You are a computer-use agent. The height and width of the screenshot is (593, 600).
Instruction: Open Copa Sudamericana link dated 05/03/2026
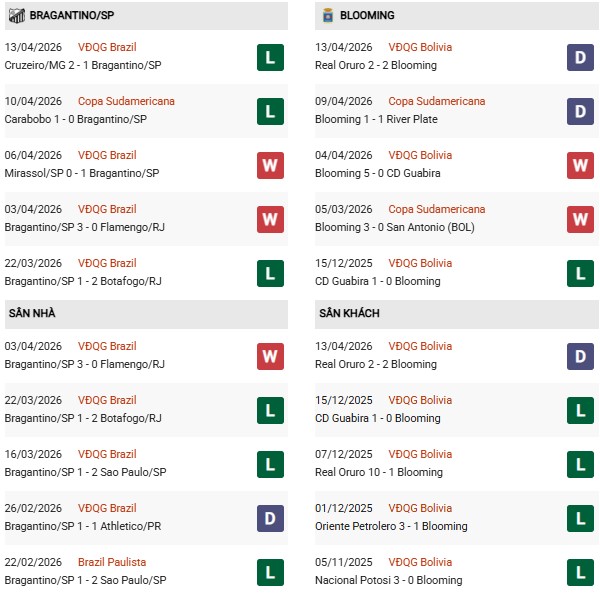point(437,209)
